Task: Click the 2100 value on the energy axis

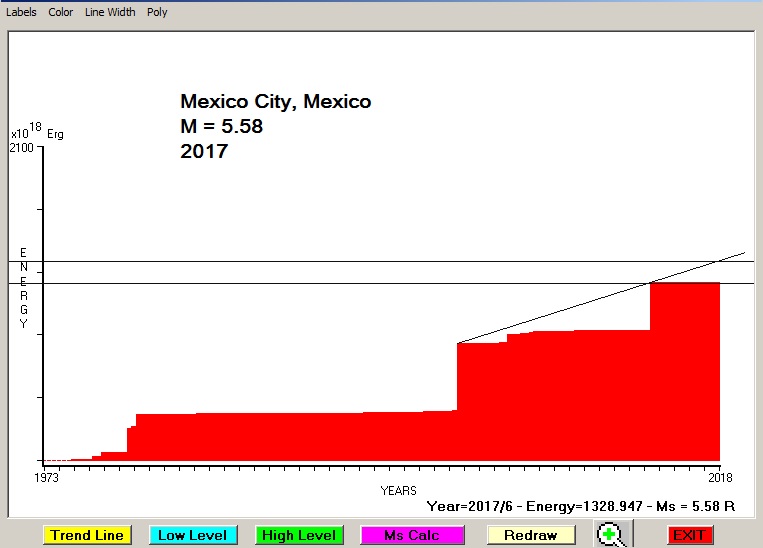Action: [x=21, y=148]
